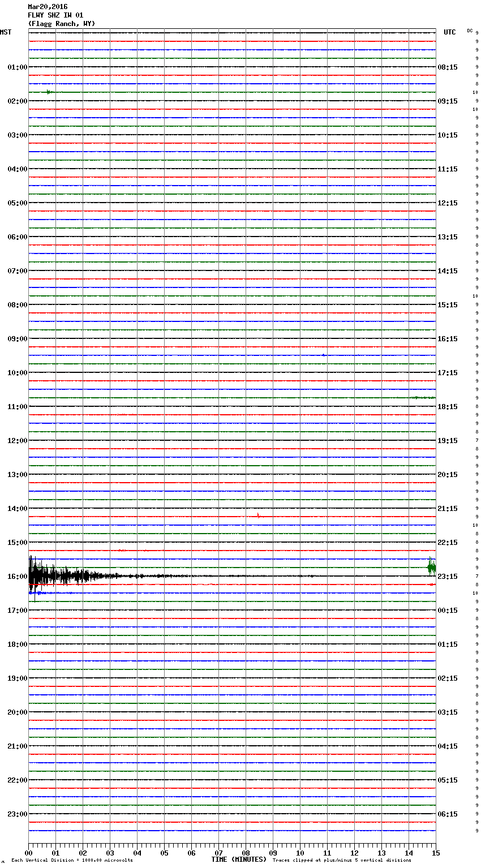Select the 14:00 MST time label

tap(18, 509)
